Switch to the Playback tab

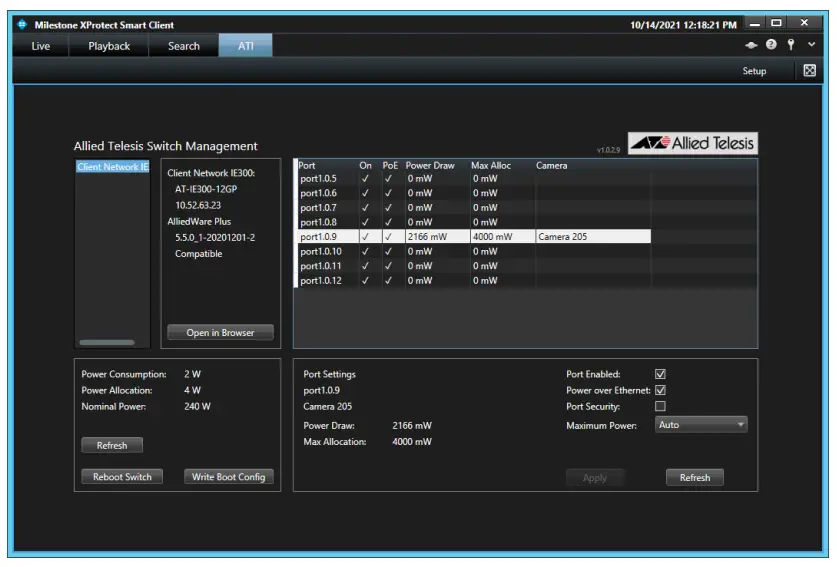[x=109, y=46]
